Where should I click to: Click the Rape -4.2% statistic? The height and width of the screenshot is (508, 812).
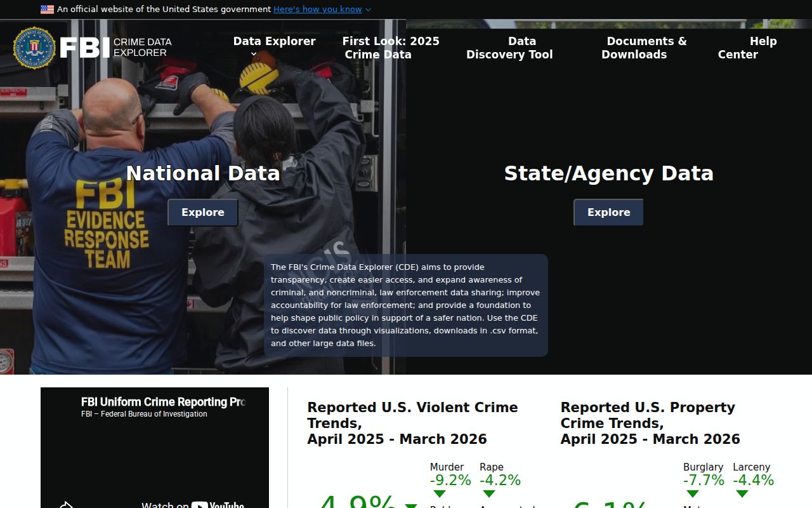pyautogui.click(x=500, y=474)
